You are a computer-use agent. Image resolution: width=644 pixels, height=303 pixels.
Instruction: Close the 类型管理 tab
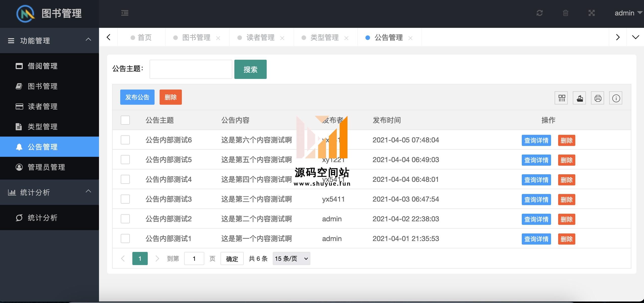point(346,38)
